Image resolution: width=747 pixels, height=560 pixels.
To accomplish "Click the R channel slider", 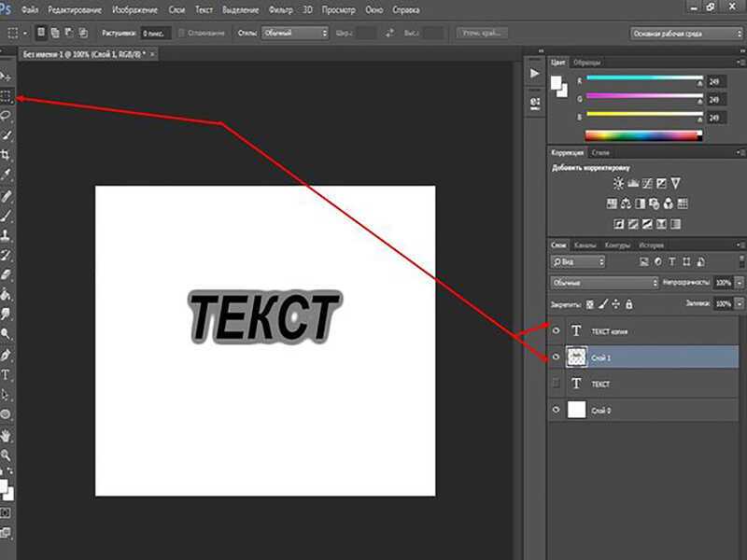I will [x=644, y=77].
